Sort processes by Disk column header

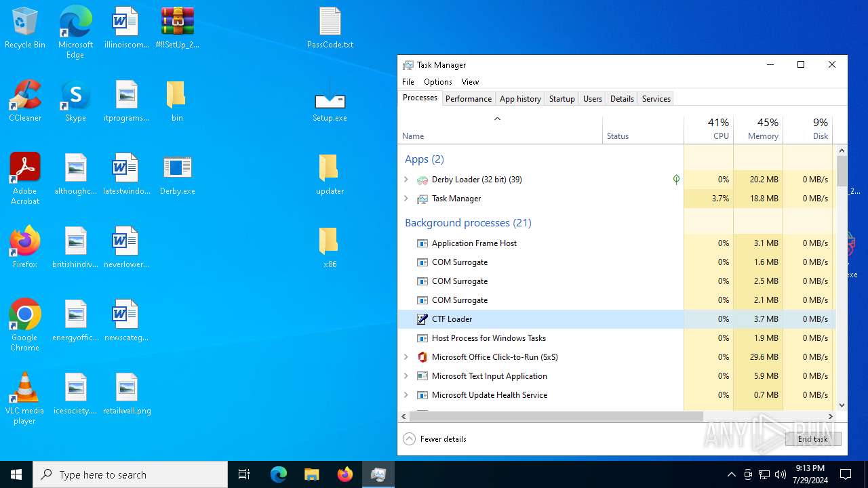point(808,129)
